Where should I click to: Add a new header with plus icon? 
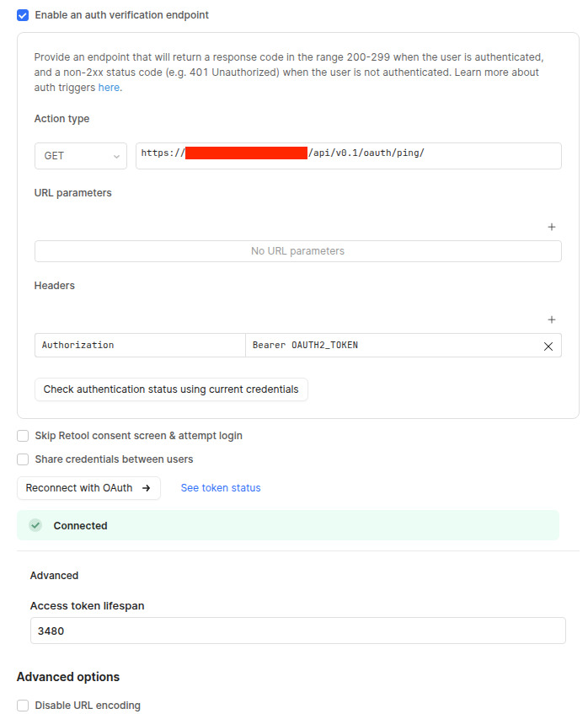552,319
